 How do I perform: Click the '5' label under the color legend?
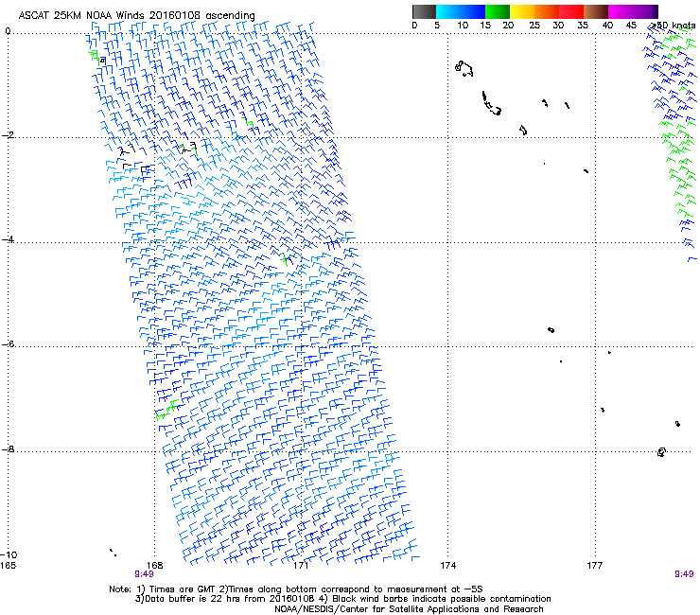coord(437,26)
